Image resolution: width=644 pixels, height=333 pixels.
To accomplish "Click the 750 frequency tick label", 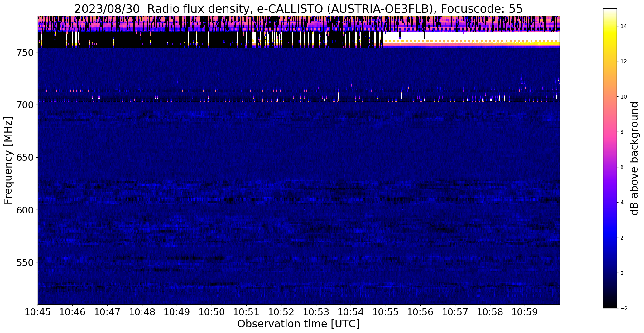I will click(x=25, y=53).
